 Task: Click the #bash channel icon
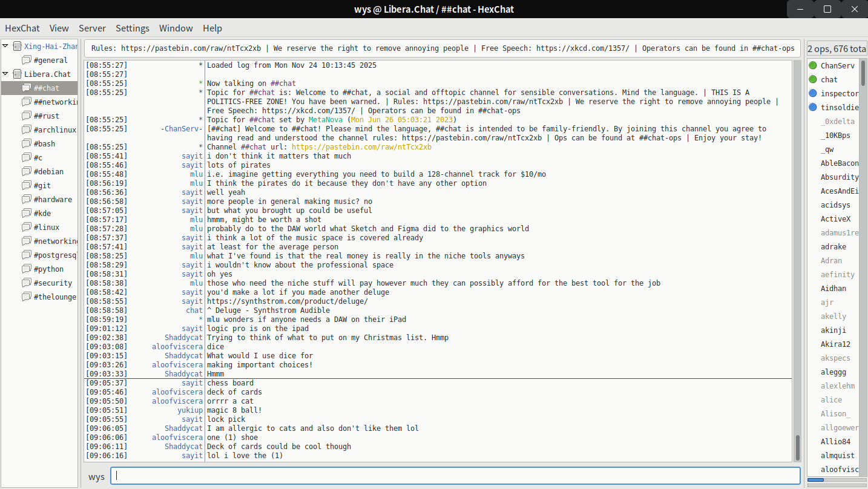coord(27,143)
